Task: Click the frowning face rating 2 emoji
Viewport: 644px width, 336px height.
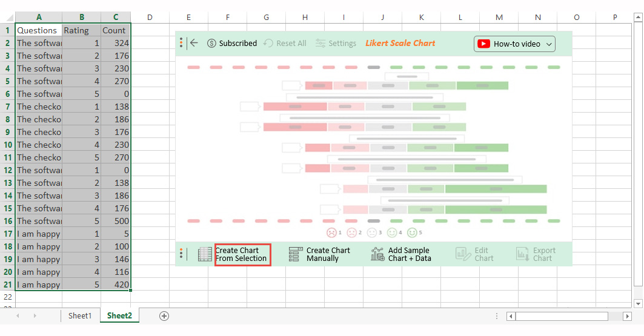Action: click(x=351, y=232)
